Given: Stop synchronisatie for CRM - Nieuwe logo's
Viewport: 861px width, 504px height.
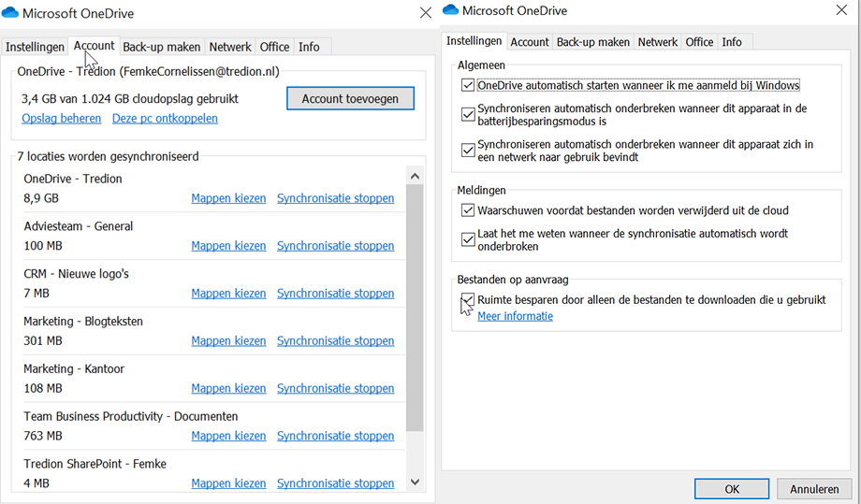Looking at the screenshot, I should [335, 294].
